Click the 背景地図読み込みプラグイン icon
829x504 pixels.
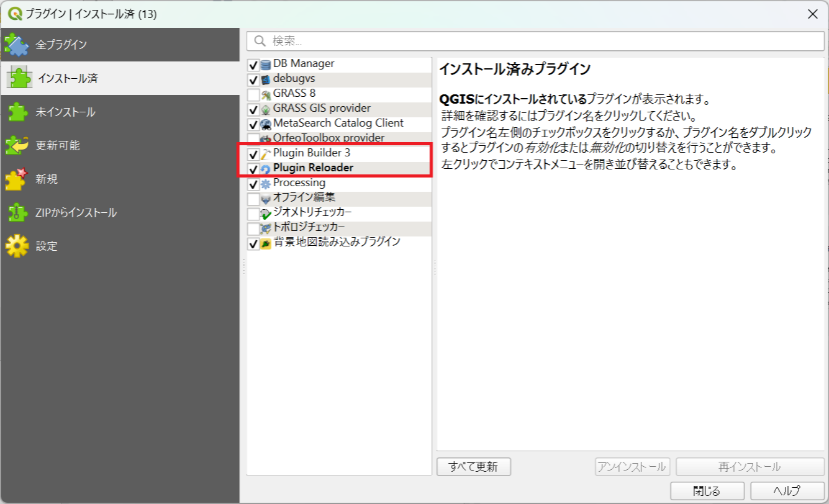click(266, 243)
